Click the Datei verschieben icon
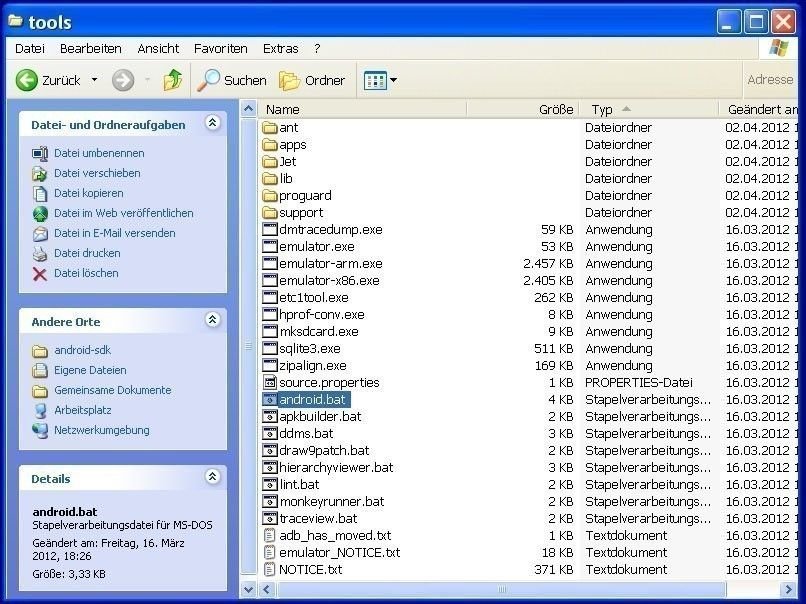 click(40, 173)
